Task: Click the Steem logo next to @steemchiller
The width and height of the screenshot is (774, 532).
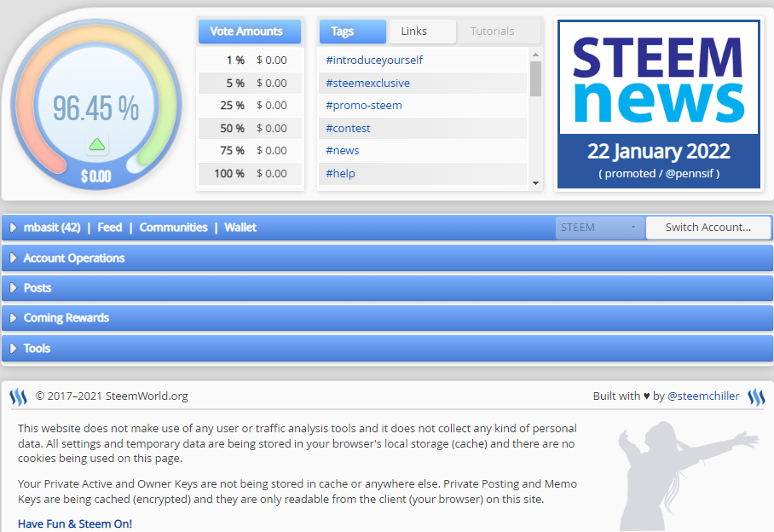Action: click(x=756, y=396)
